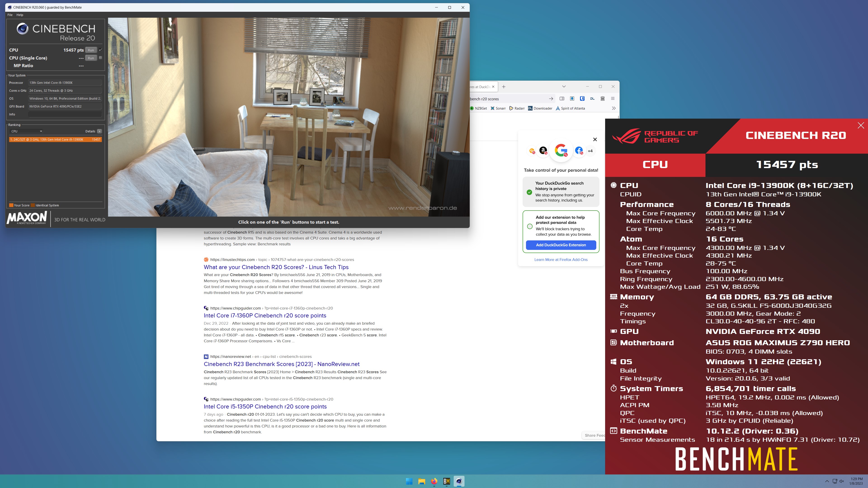Toggle the CPU (Single Core) checkbox
Screen dimensions: 868x488
(x=100, y=58)
